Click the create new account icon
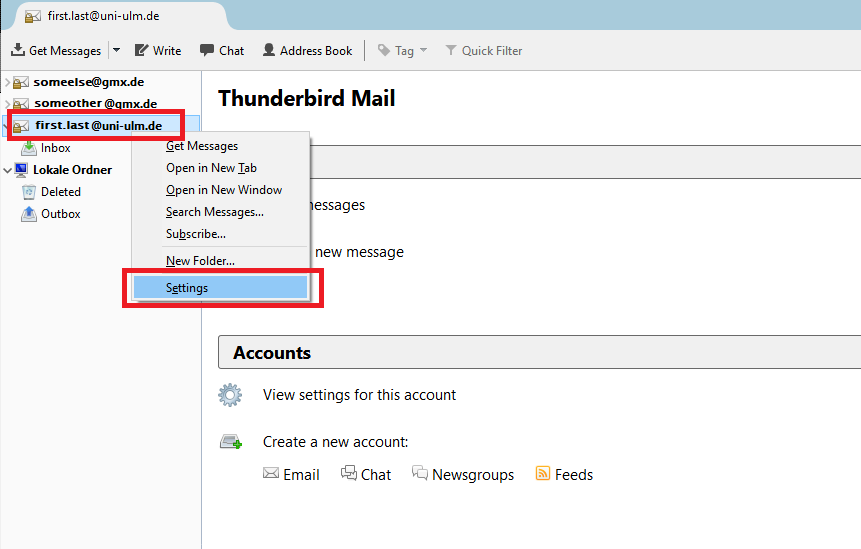The height and width of the screenshot is (549, 861). click(231, 441)
